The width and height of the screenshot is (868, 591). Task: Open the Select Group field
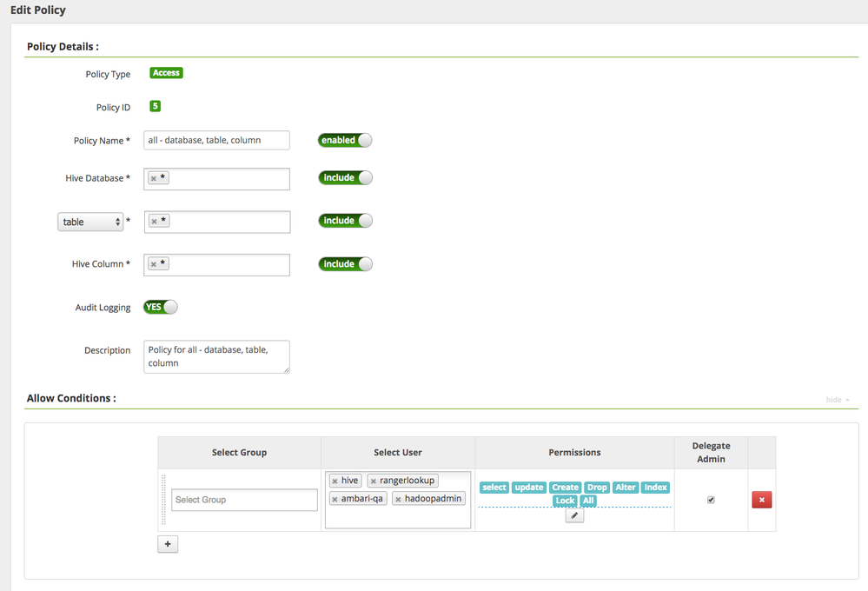(244, 500)
